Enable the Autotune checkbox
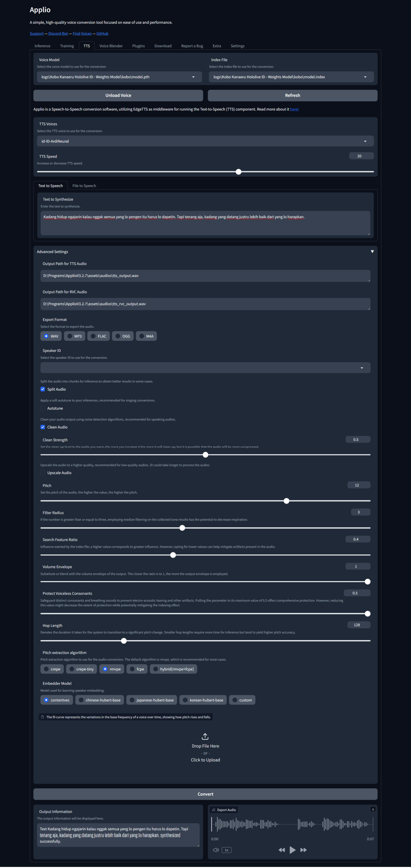 click(43, 408)
